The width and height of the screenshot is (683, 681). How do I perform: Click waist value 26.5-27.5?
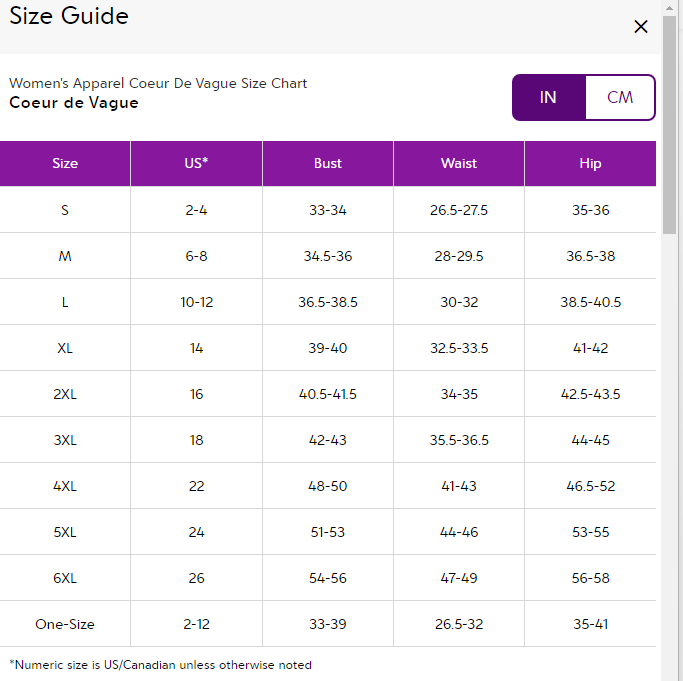pyautogui.click(x=459, y=210)
